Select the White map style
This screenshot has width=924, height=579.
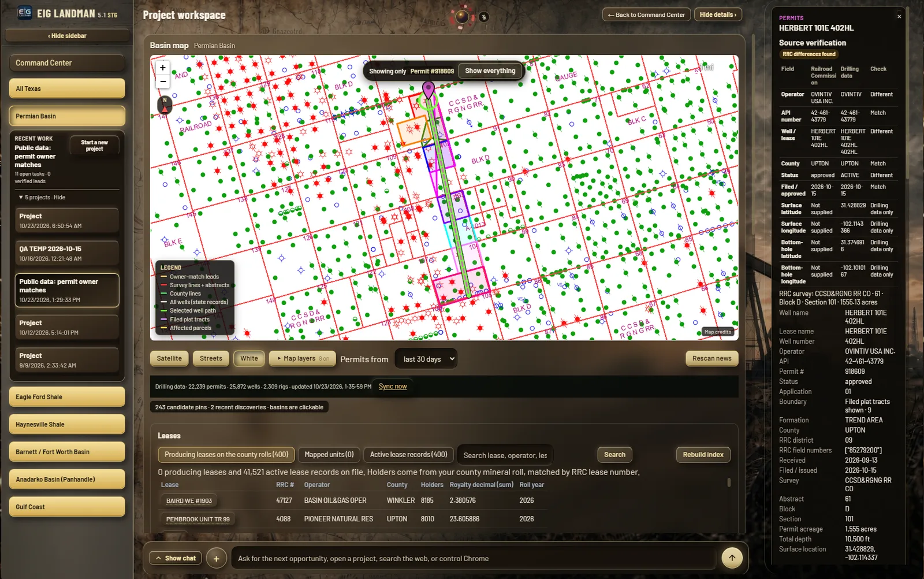pos(249,359)
